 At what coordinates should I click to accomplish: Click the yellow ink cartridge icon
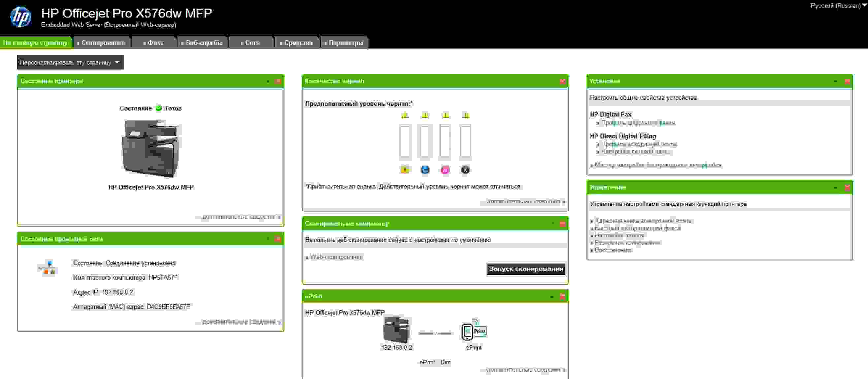tap(405, 170)
